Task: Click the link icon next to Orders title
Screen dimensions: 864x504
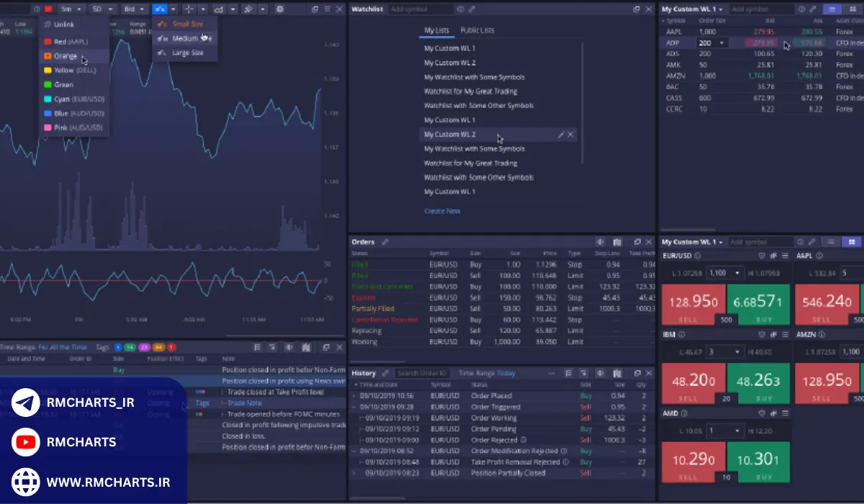Action: (385, 242)
